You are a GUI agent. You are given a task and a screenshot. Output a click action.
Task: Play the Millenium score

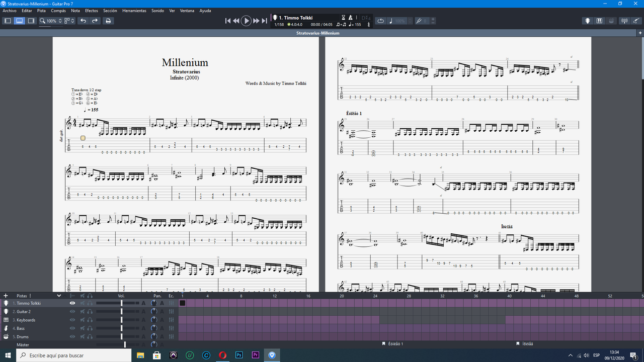tap(246, 21)
